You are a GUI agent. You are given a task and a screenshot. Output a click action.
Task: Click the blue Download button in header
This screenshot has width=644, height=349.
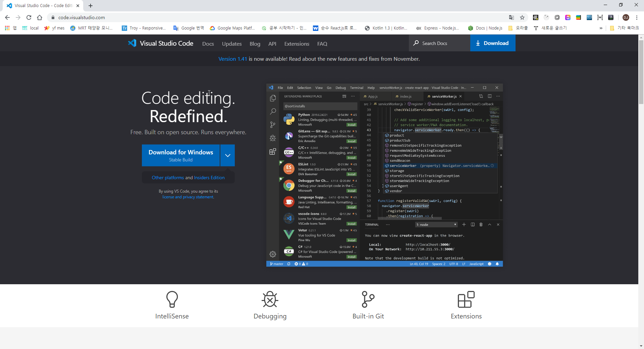493,43
